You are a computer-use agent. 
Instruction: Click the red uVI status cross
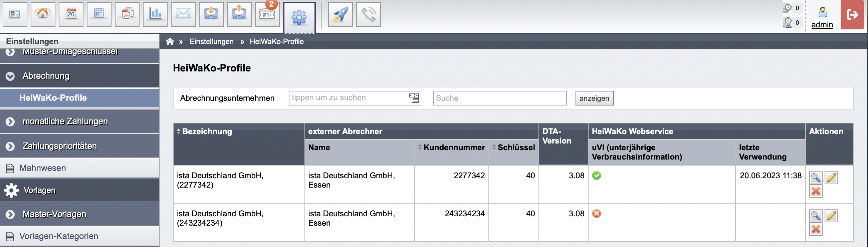pyautogui.click(x=597, y=214)
